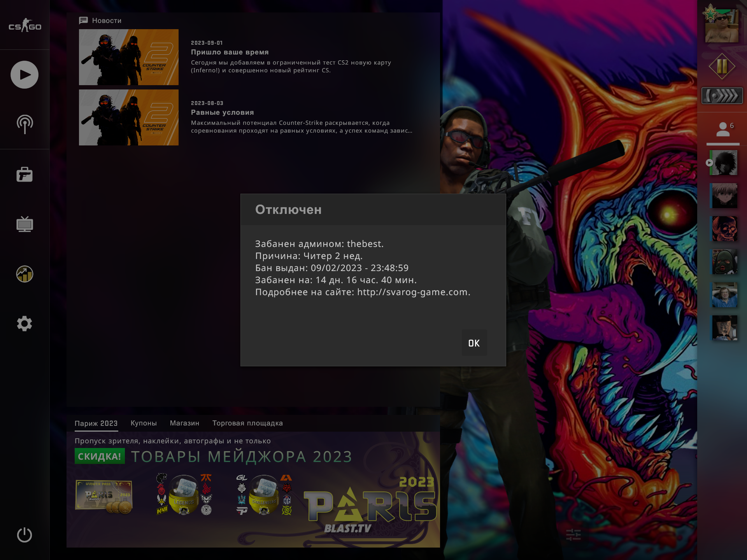
Task: Select the dark-haired anime friend avatar
Action: (724, 163)
